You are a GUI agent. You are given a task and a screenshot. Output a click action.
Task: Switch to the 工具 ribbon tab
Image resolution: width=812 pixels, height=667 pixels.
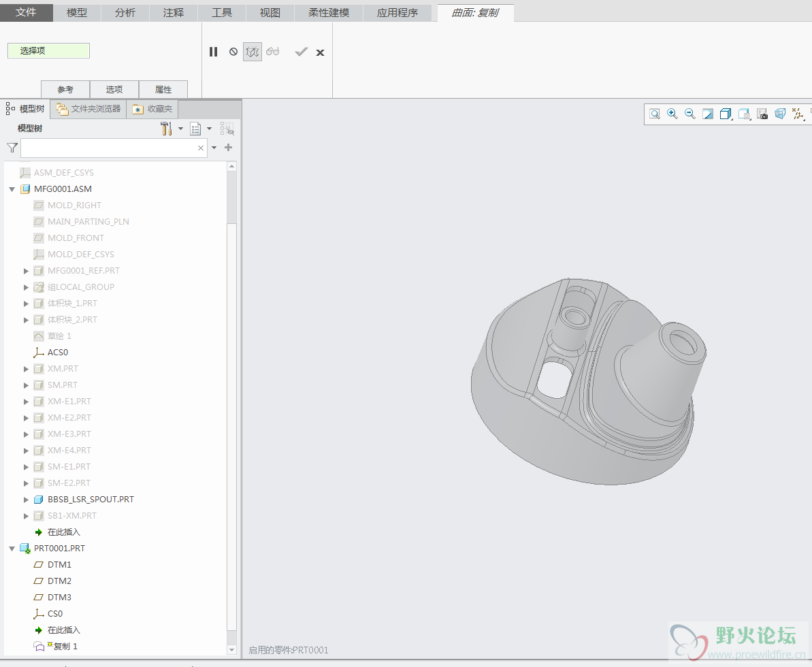click(x=222, y=13)
